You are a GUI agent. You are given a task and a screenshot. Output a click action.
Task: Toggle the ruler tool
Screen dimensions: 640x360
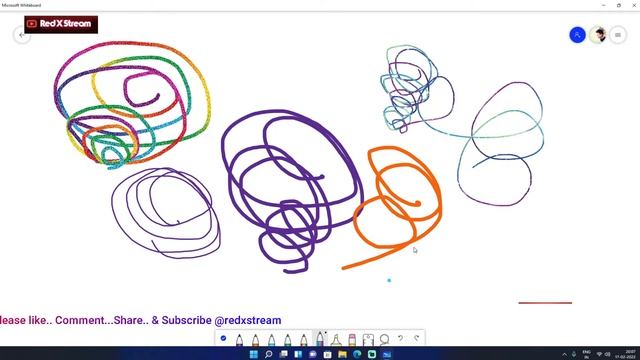point(368,340)
